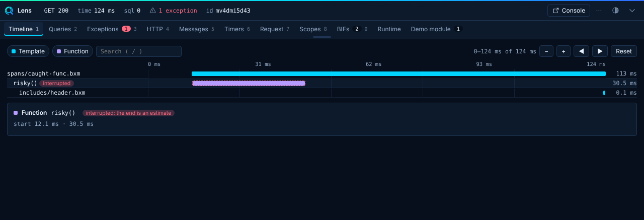
Task: Click the warning triangle icon
Action: (x=152, y=11)
